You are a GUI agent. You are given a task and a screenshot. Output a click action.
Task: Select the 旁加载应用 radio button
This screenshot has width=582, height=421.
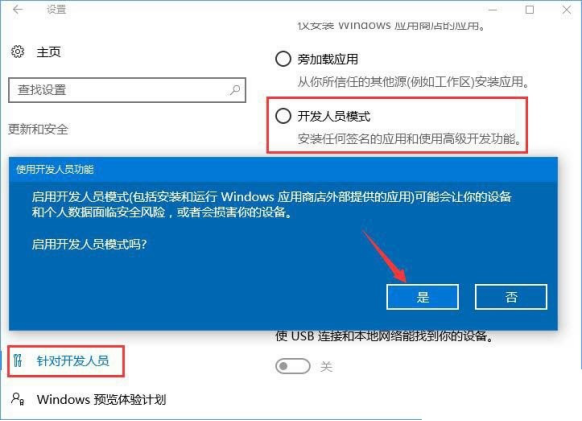[283, 59]
